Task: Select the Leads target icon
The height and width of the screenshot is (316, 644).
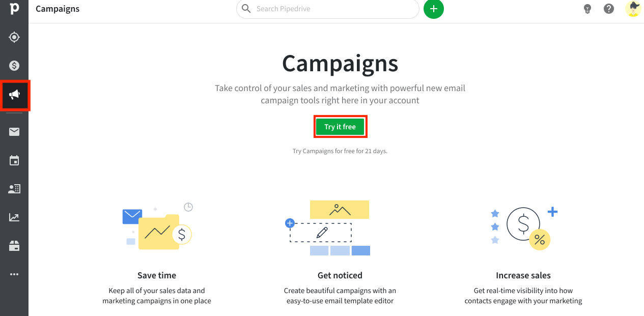Action: (14, 37)
